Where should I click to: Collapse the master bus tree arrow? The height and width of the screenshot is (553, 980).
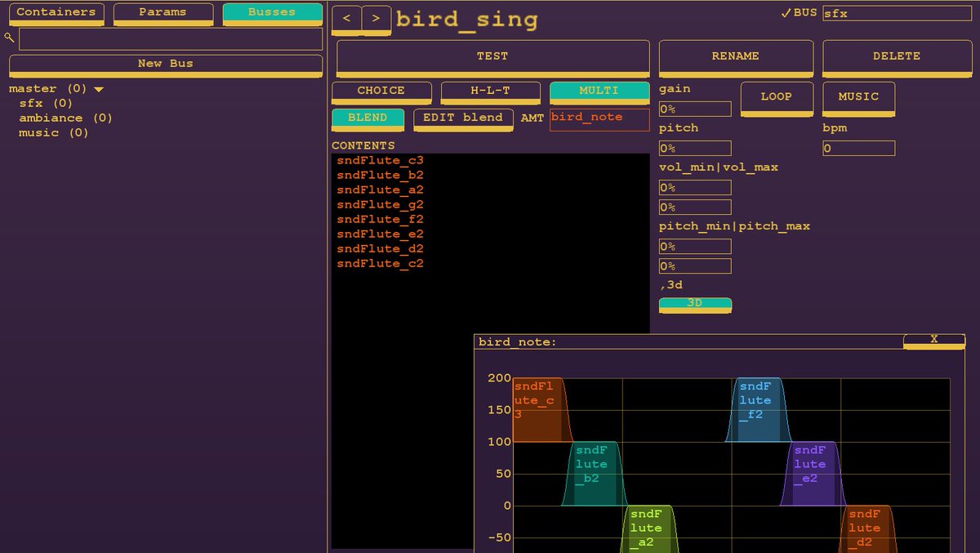99,89
